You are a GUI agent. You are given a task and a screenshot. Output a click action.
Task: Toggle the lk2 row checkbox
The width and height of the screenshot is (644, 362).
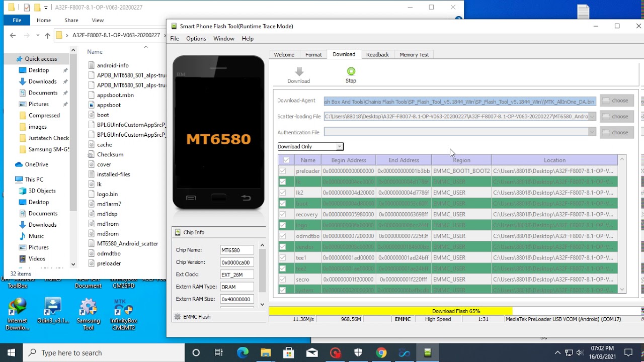283,193
